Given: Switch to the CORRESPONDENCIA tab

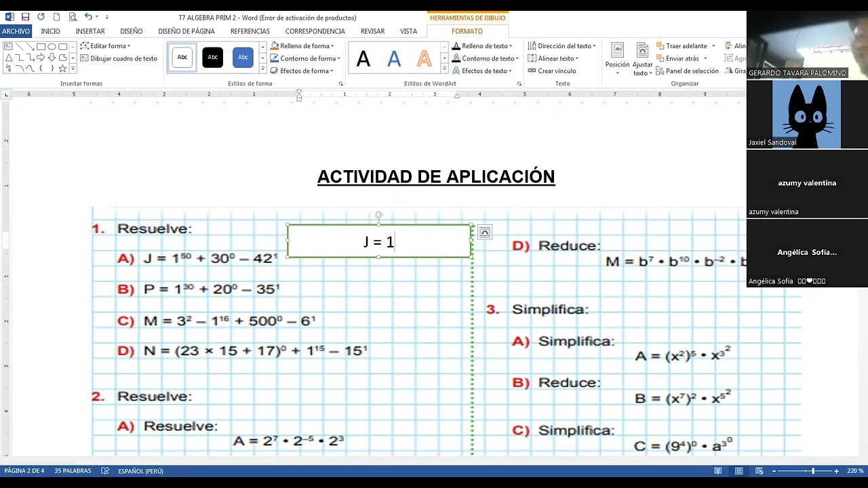Looking at the screenshot, I should coord(315,31).
